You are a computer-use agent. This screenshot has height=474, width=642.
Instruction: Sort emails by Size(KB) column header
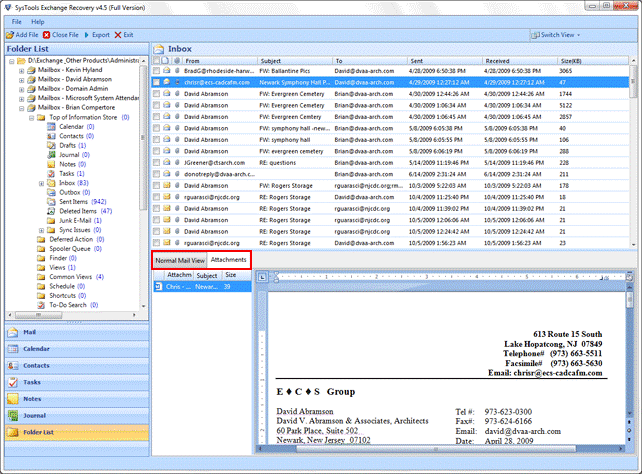(x=593, y=61)
